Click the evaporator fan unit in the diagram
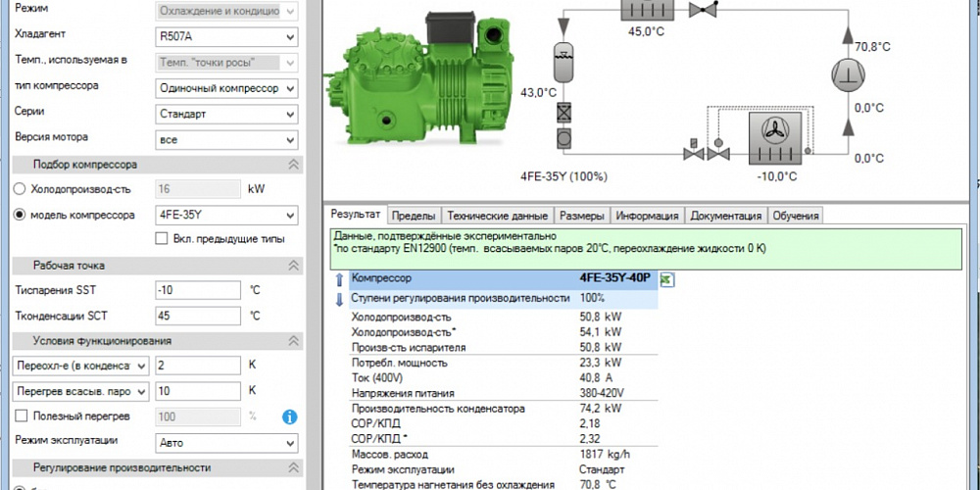 pyautogui.click(x=775, y=139)
